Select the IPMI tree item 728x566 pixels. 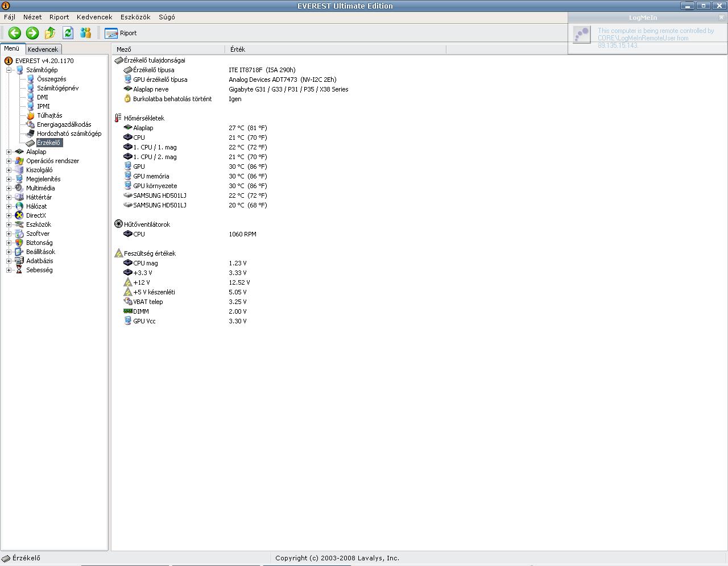pyautogui.click(x=43, y=106)
